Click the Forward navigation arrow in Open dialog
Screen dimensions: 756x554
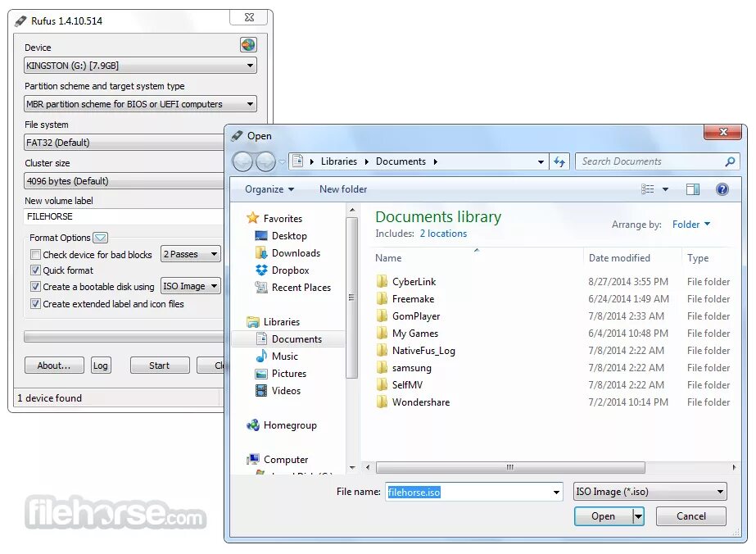(265, 161)
